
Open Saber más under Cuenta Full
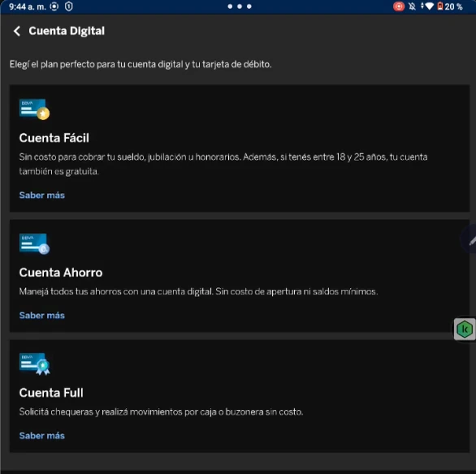pos(42,436)
